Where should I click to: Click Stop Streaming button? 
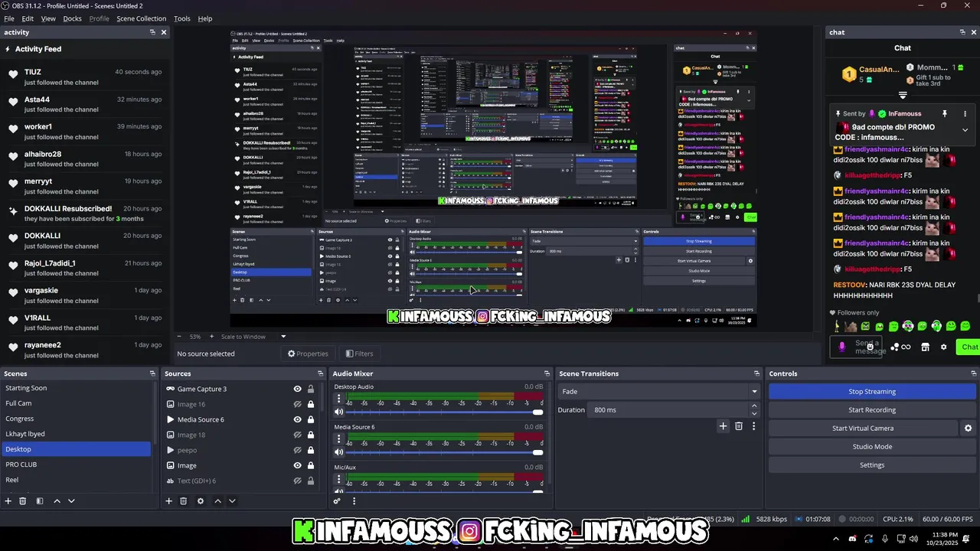[x=872, y=392]
